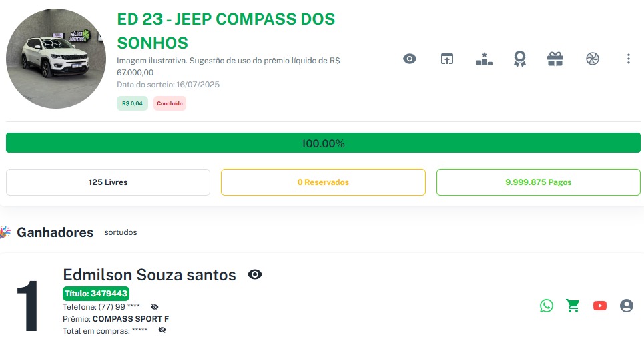The height and width of the screenshot is (337, 644).
Task: Click the 100.00% green progress bar
Action: pyautogui.click(x=322, y=143)
